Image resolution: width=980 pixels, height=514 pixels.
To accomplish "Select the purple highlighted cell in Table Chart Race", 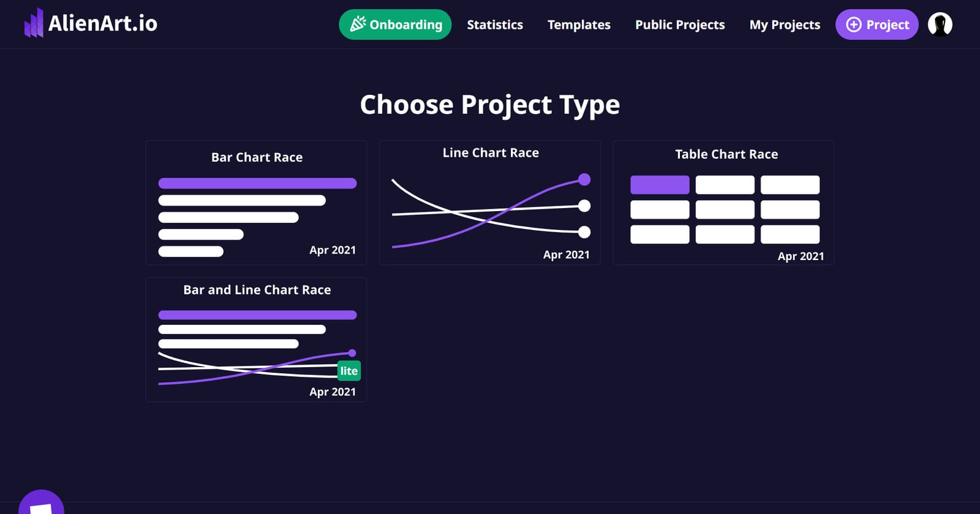I will tap(659, 185).
